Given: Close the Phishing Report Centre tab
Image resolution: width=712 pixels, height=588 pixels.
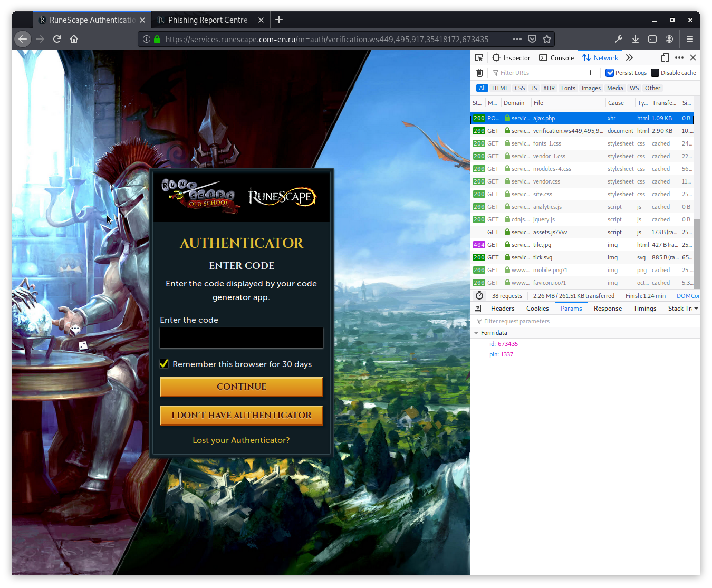Looking at the screenshot, I should click(x=262, y=20).
